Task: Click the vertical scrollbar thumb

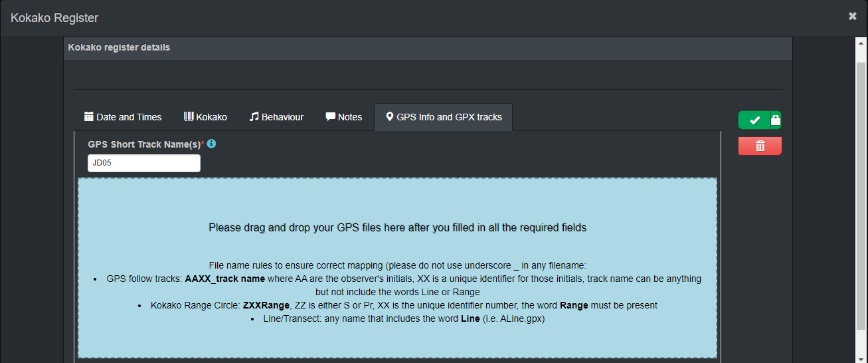Action: 861,196
